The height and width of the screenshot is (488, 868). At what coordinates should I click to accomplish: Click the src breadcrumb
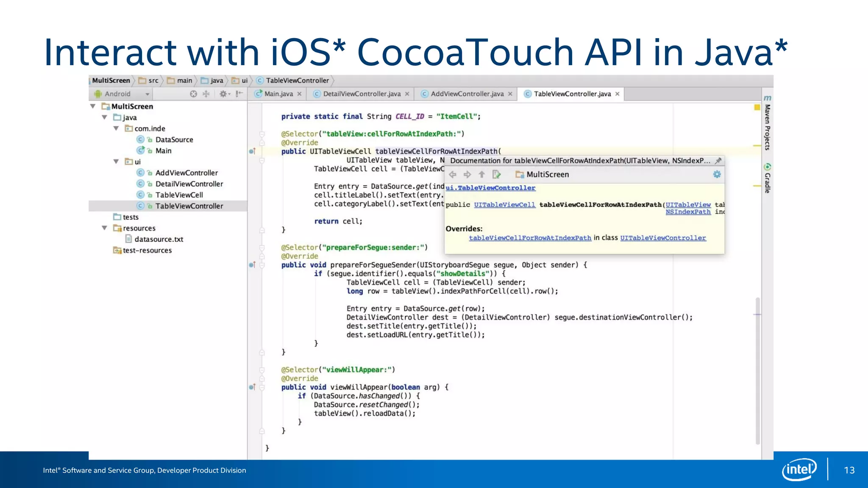149,80
